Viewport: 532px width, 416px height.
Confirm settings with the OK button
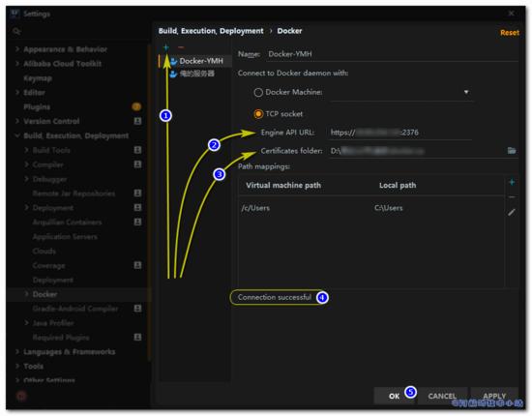click(394, 396)
